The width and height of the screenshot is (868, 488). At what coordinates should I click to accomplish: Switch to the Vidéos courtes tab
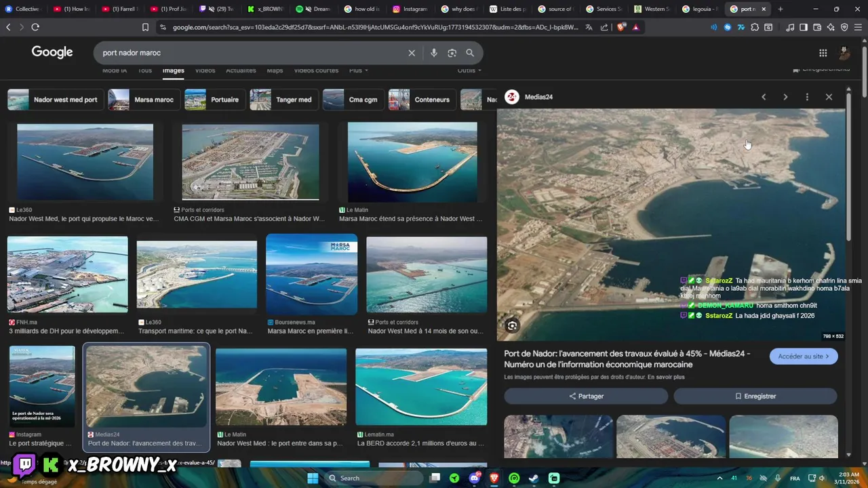316,70
